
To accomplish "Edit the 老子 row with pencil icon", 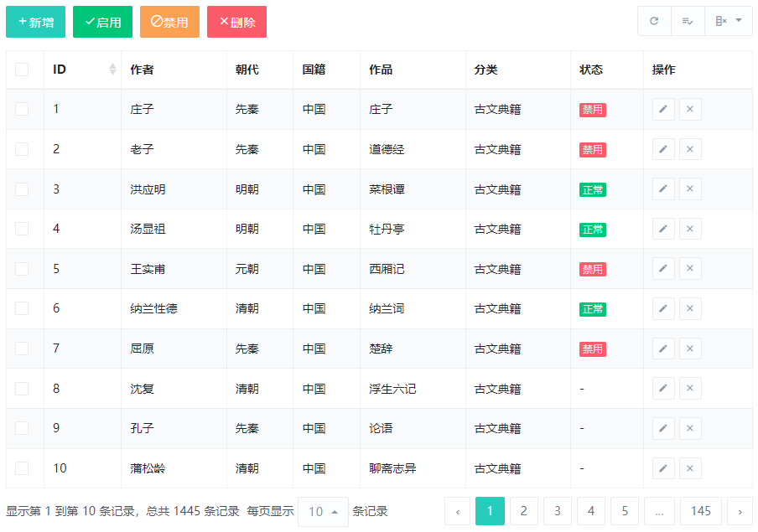I will 663,149.
